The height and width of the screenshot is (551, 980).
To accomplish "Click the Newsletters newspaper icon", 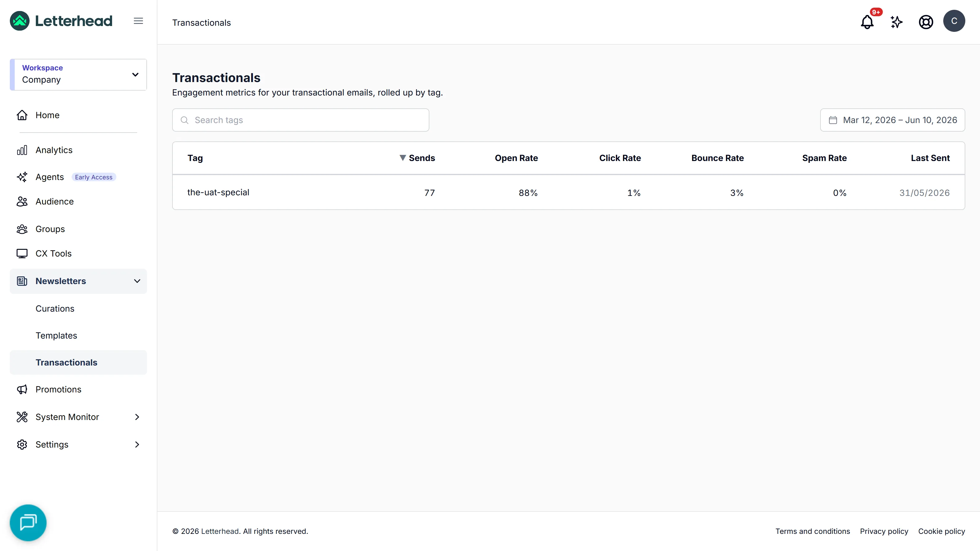I will (x=22, y=281).
